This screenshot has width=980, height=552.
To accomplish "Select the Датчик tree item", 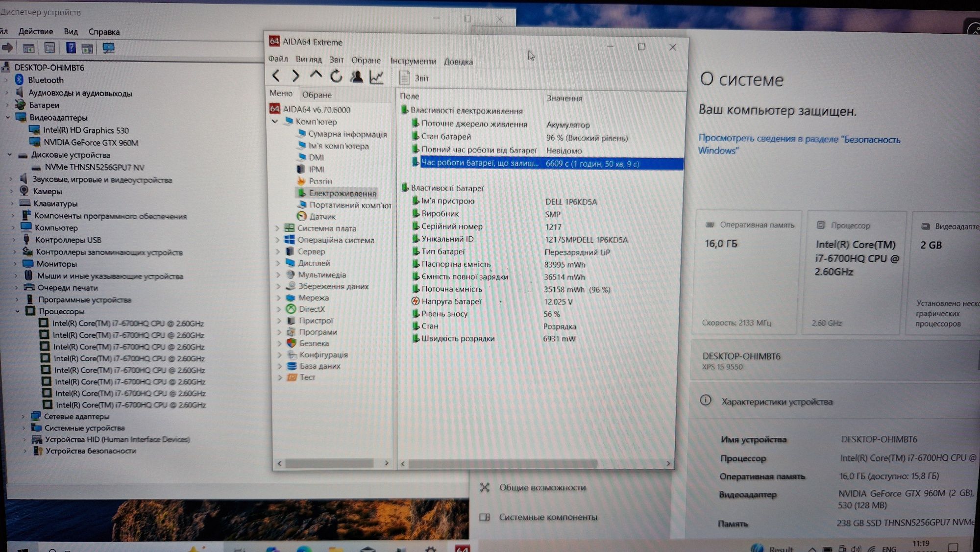I will point(317,217).
